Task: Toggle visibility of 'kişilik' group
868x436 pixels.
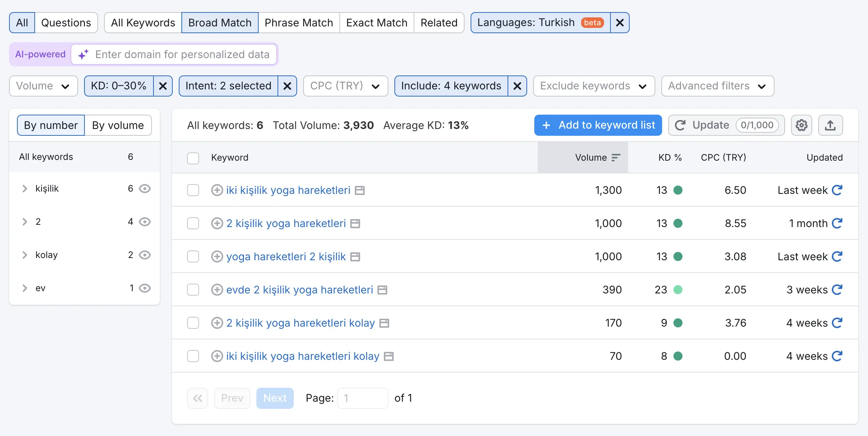Action: (x=145, y=189)
